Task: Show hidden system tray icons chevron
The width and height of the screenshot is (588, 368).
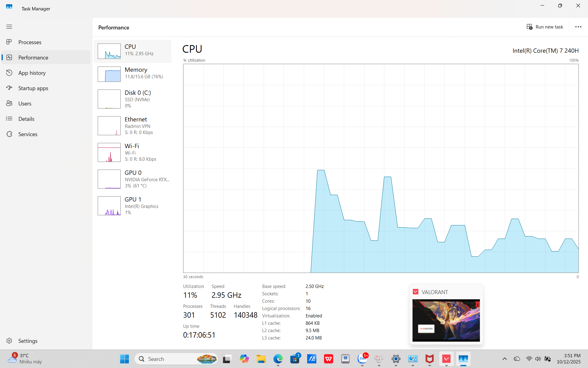Action: pos(505,359)
